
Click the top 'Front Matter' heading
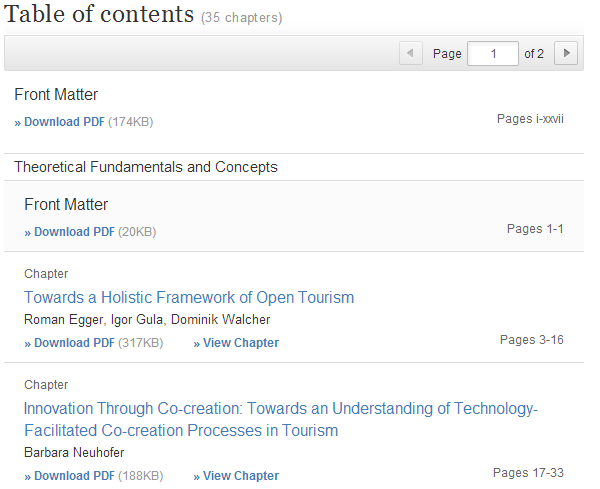pyautogui.click(x=56, y=95)
